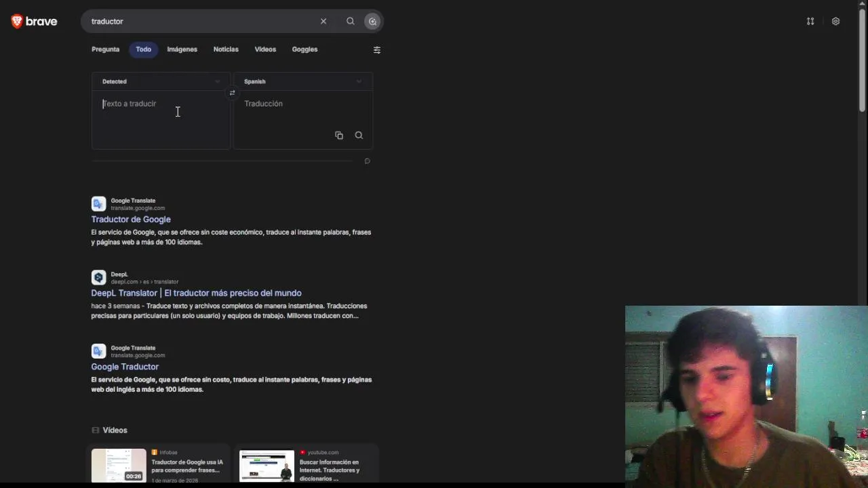Image resolution: width=868 pixels, height=488 pixels.
Task: Click the youtube.com source label
Action: tap(323, 452)
